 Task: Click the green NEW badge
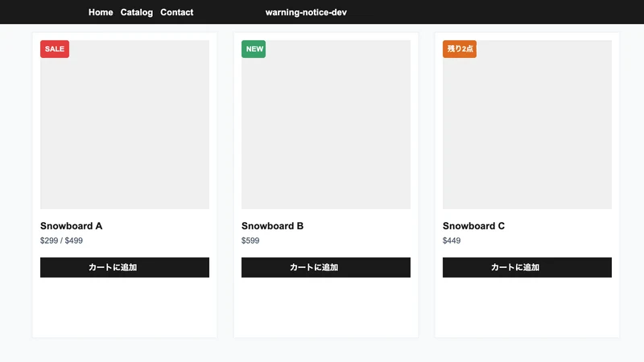tap(254, 49)
